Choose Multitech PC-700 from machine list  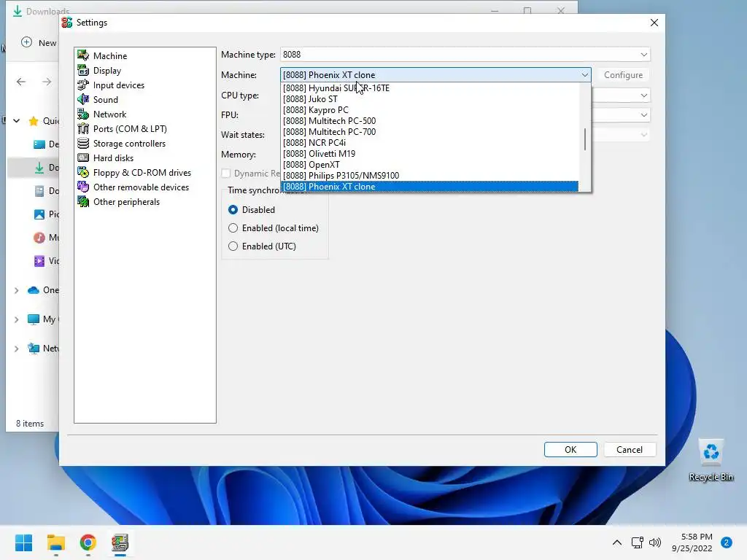pos(430,132)
